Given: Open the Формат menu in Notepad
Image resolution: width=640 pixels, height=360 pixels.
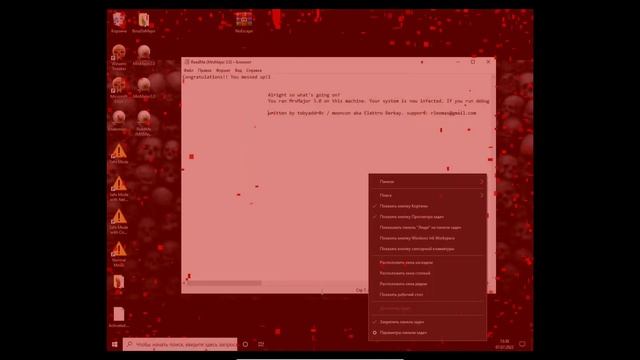Looking at the screenshot, I should click(223, 70).
